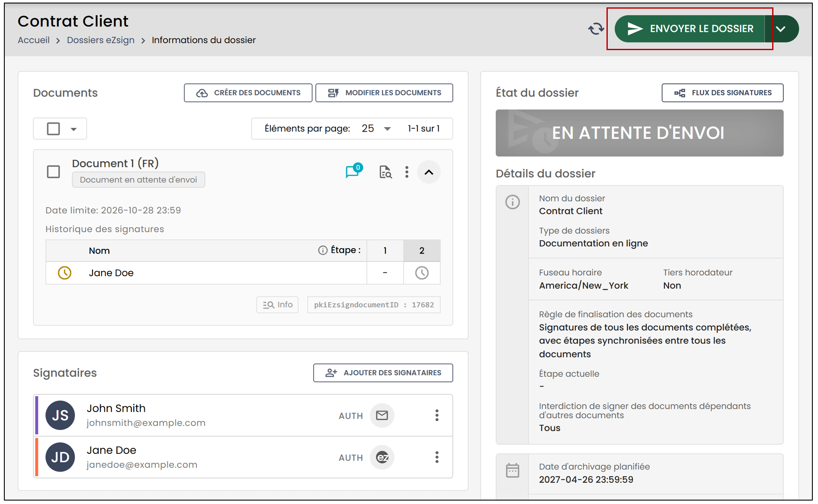Open John Smith's three-dot menu
The width and height of the screenshot is (818, 504).
[x=437, y=415]
